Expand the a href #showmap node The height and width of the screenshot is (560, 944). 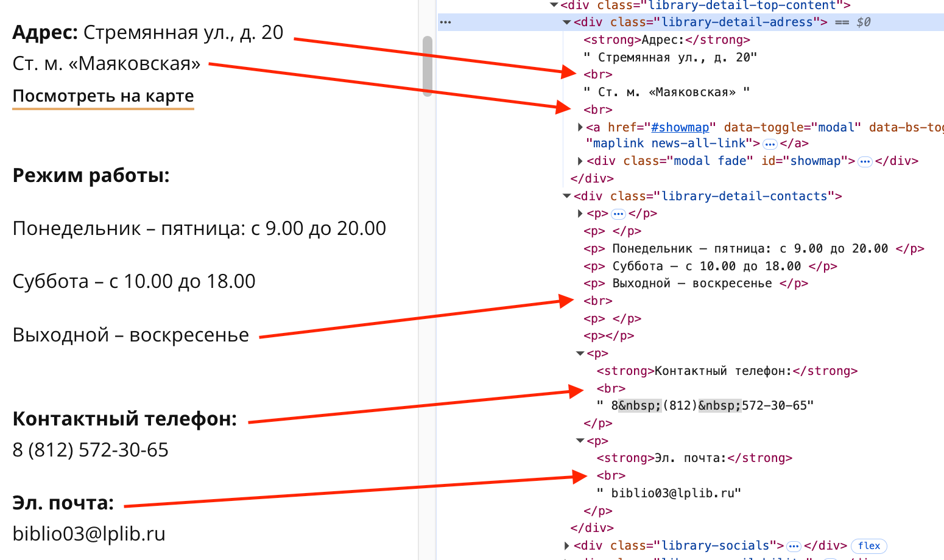580,127
